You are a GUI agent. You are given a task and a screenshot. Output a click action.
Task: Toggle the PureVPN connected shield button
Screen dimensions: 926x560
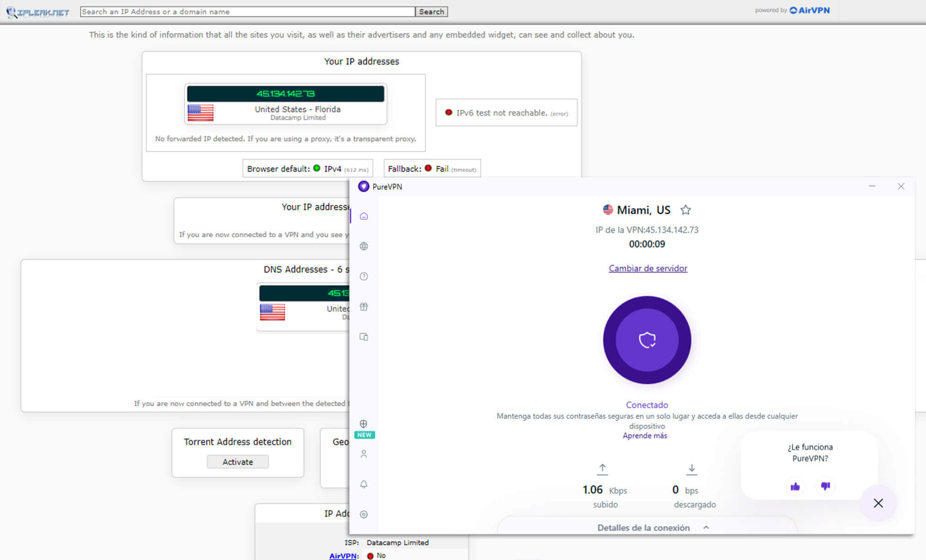tap(647, 338)
